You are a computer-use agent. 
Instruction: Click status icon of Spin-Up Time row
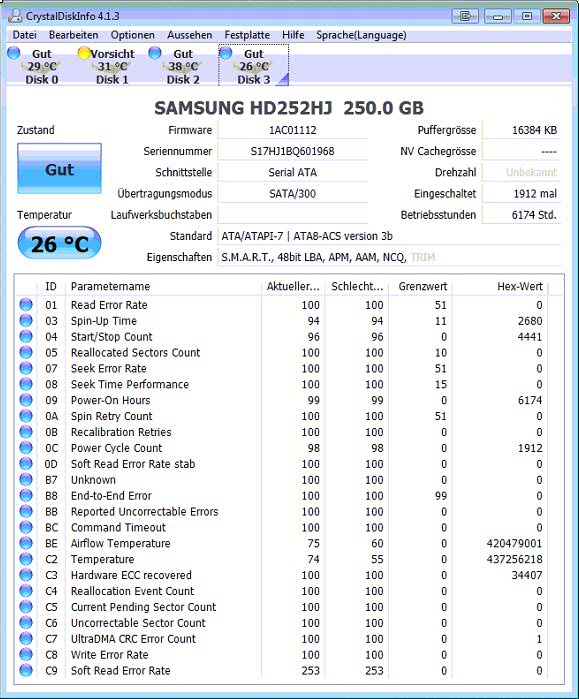point(26,321)
